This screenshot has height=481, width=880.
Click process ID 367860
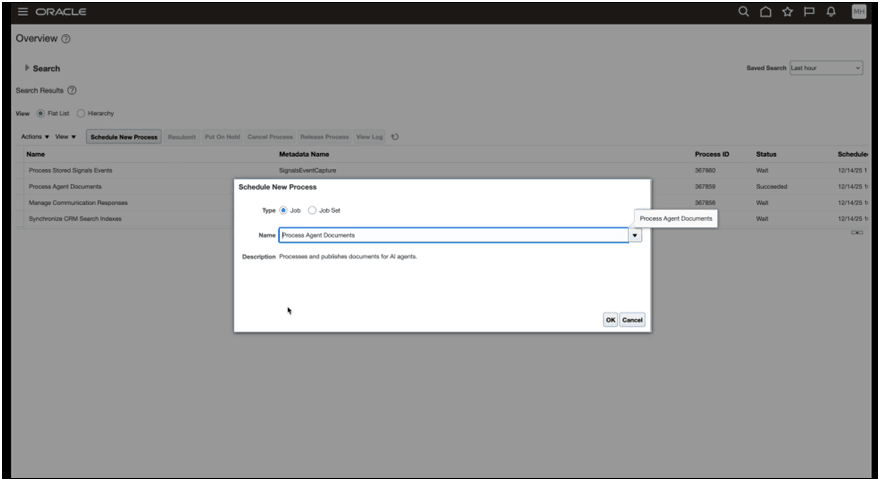tap(705, 171)
